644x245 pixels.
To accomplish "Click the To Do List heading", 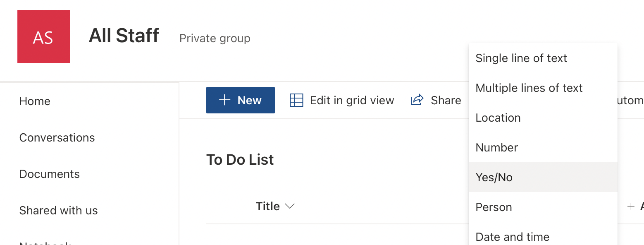I will click(240, 160).
